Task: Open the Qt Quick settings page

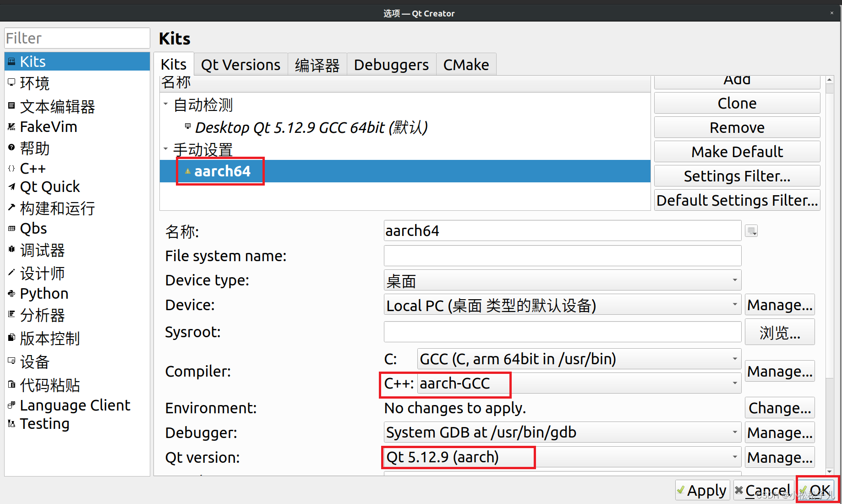Action: click(x=50, y=186)
